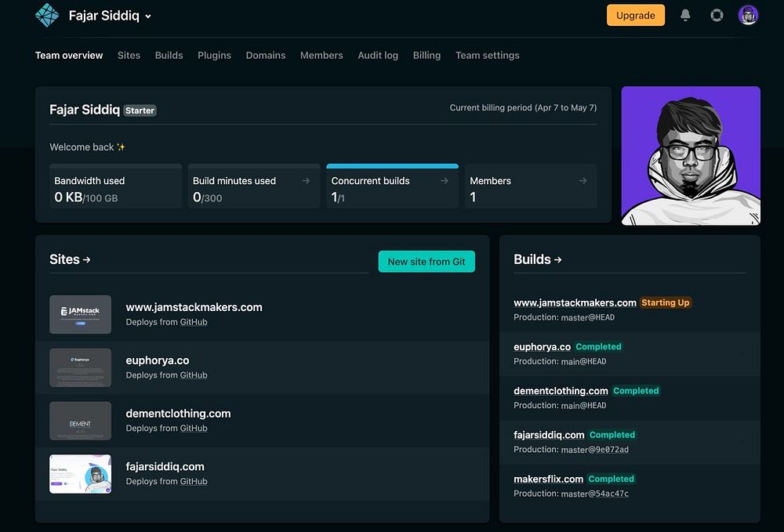Click GitHub link under euphorya.co
This screenshot has width=784, height=532.
[194, 375]
